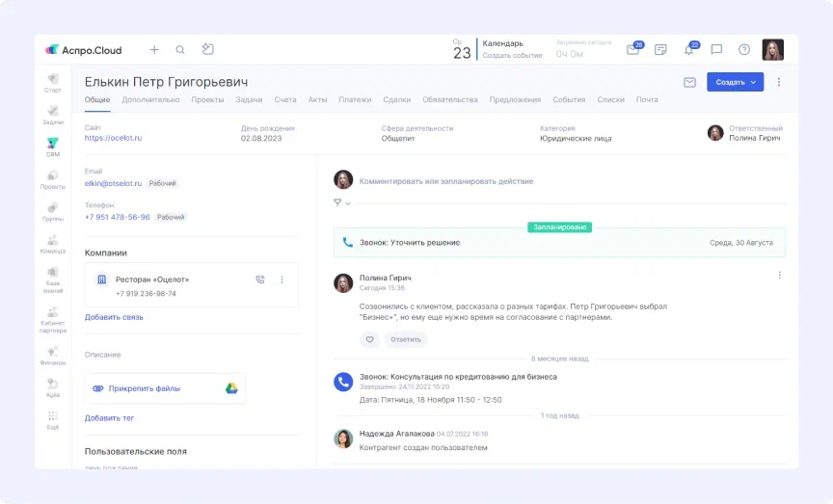Open the Почта tab
Screen dimensions: 833x504
(647, 100)
